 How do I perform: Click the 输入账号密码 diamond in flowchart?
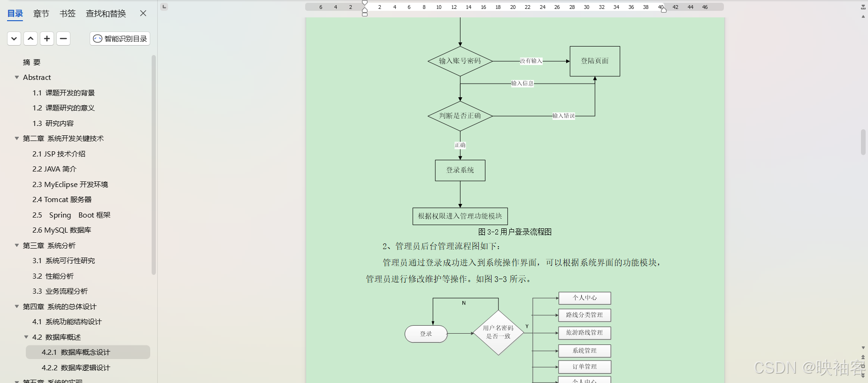pos(460,61)
